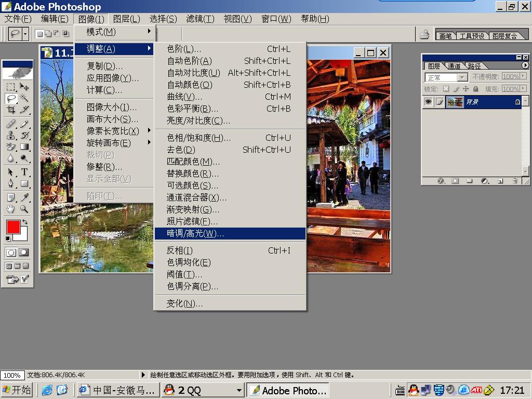Image resolution: width=532 pixels, height=399 pixels.
Task: Select the Eyedropper tool
Action: (x=24, y=197)
